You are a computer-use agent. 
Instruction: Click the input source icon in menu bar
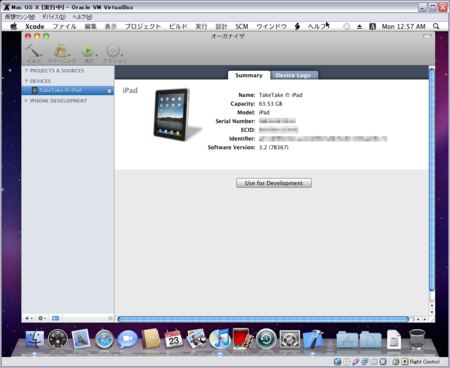372,27
